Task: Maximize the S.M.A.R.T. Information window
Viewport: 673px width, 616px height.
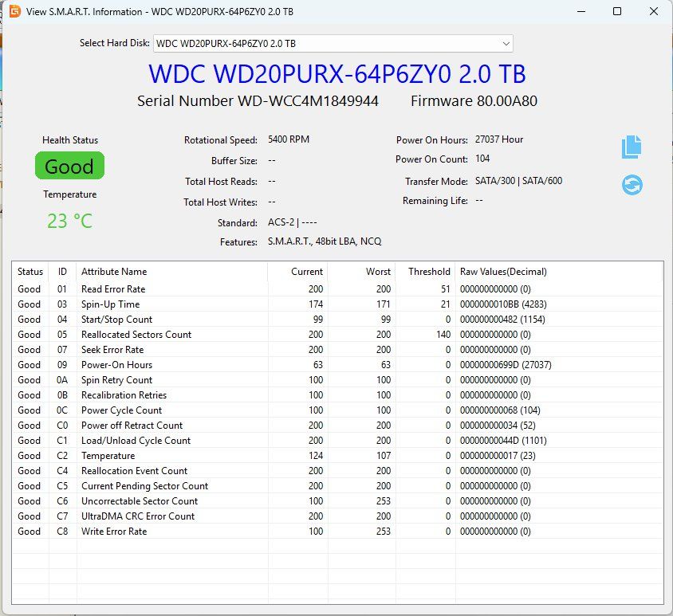Action: (x=617, y=11)
